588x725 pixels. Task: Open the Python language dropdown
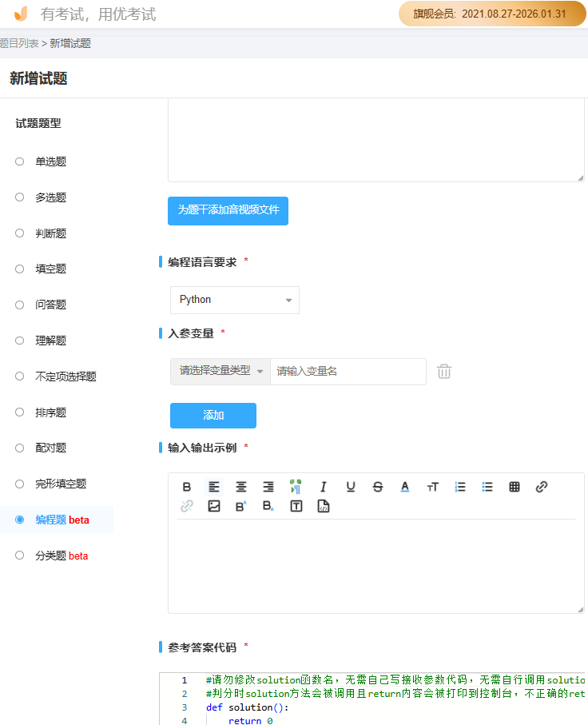pos(235,300)
